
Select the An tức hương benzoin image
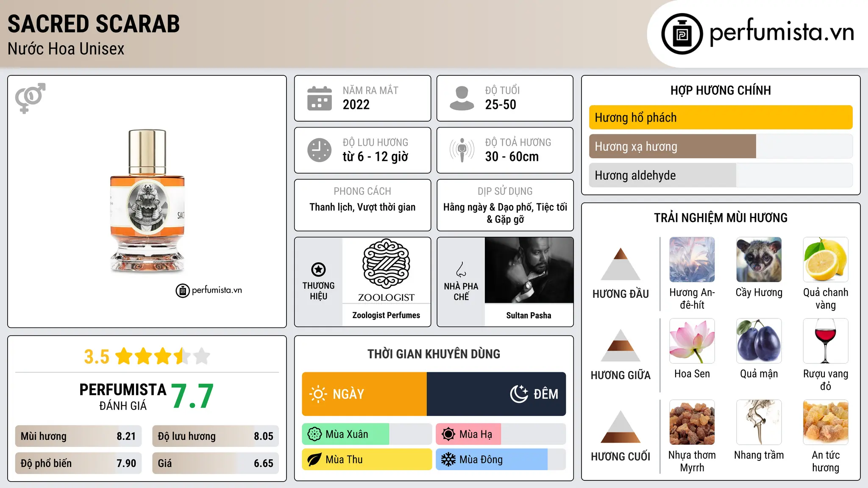[x=826, y=422]
